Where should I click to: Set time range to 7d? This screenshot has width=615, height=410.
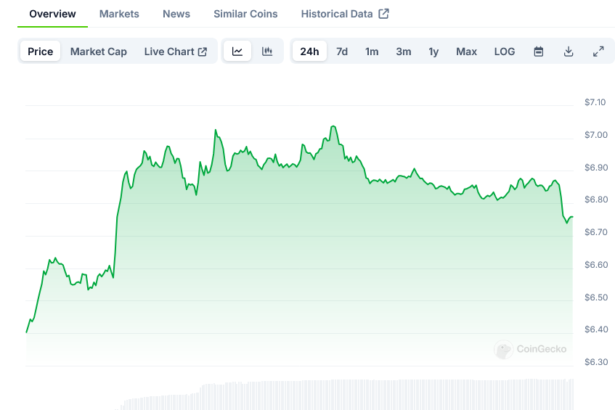click(x=342, y=51)
